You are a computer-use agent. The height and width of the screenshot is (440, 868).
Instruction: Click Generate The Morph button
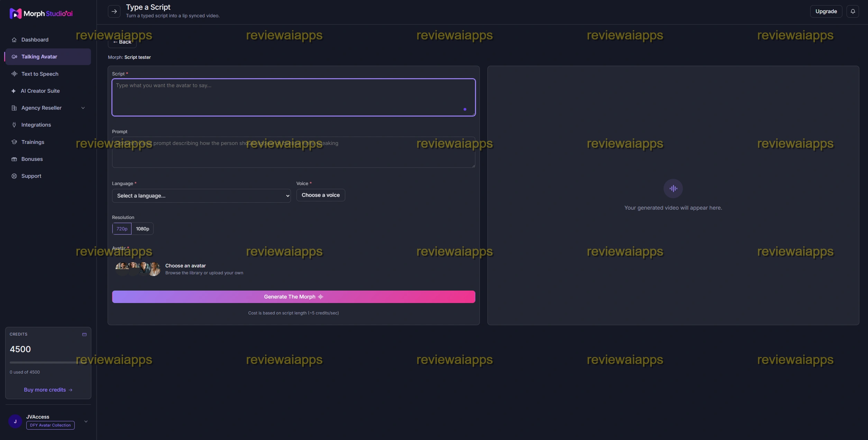coord(293,297)
